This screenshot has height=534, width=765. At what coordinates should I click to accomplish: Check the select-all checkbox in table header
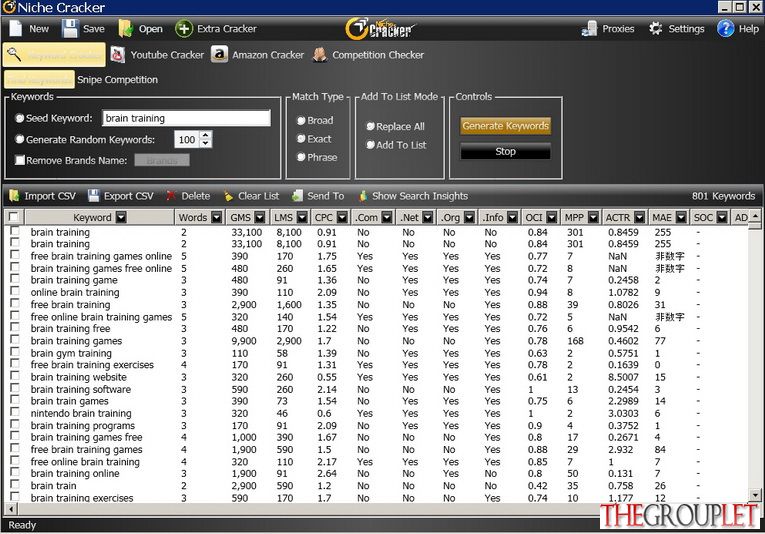coord(14,217)
